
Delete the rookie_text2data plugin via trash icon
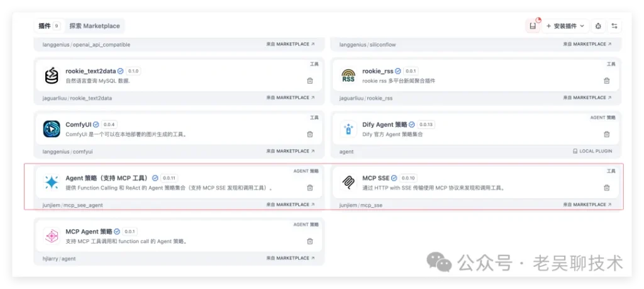[310, 81]
